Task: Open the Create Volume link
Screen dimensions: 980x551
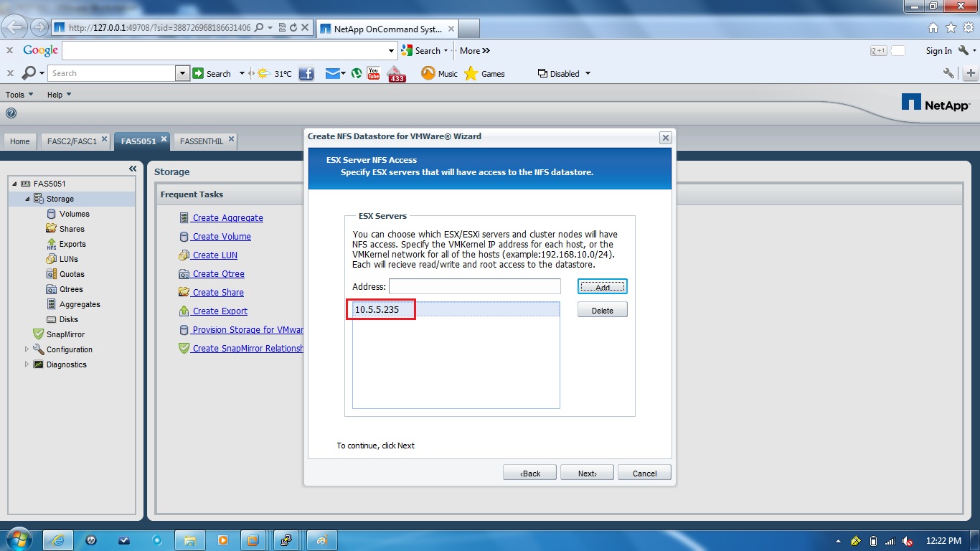Action: tap(222, 236)
